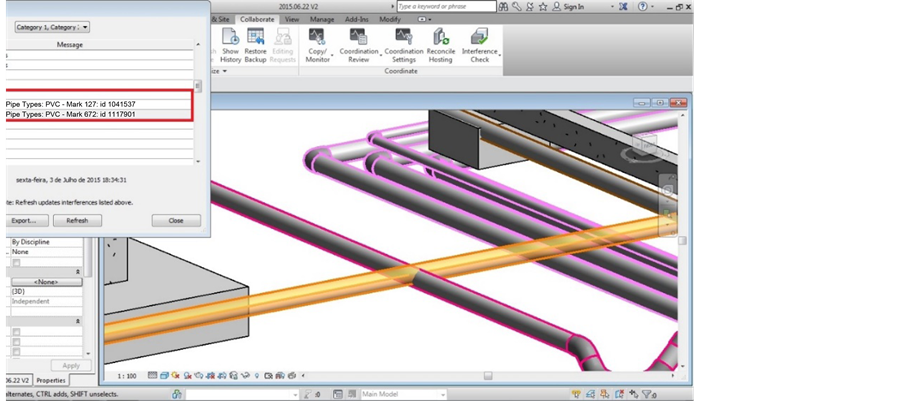Switch to the Manage ribbon tab
Screen dimensions: 903x401
pos(322,19)
